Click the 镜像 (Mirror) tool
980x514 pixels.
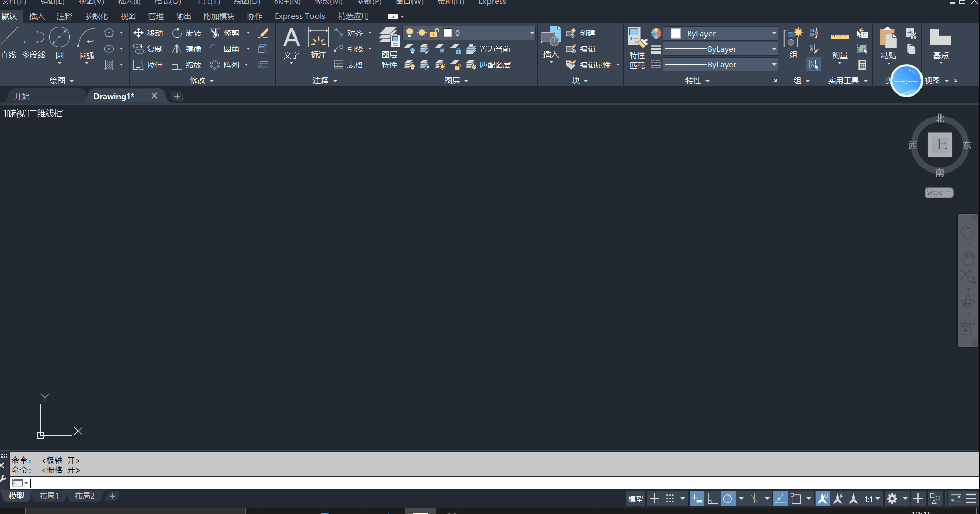[x=187, y=49]
